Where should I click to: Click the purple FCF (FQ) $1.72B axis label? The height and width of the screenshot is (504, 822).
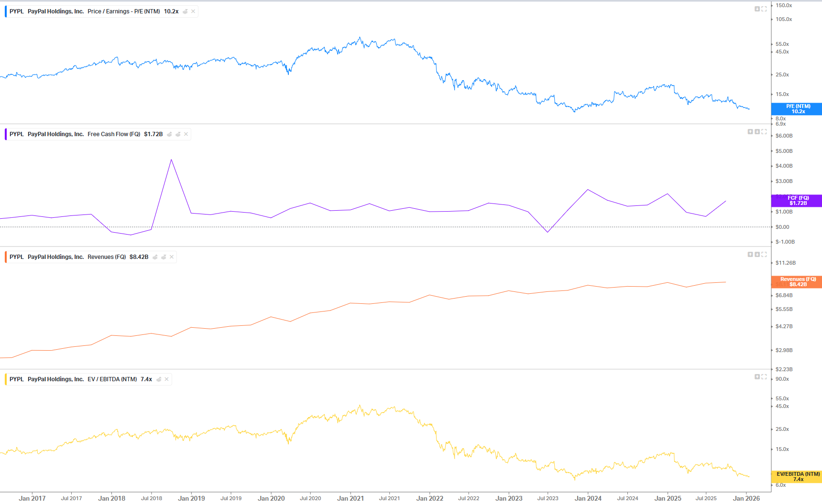tap(798, 201)
